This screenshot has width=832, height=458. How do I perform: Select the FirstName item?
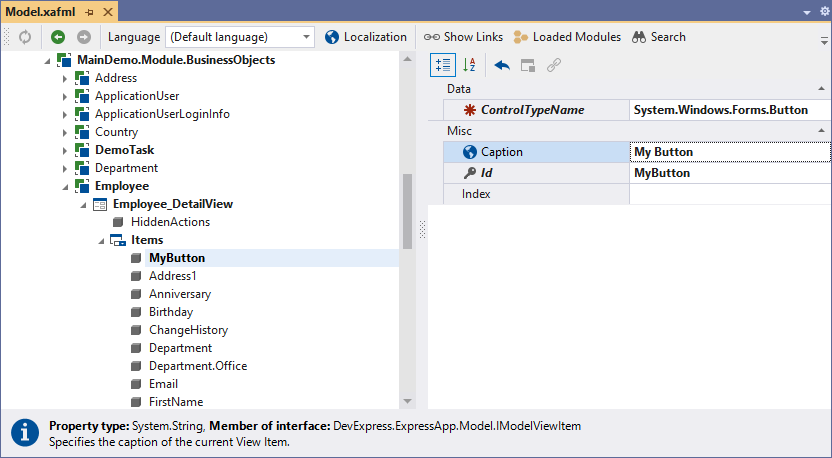click(x=176, y=402)
